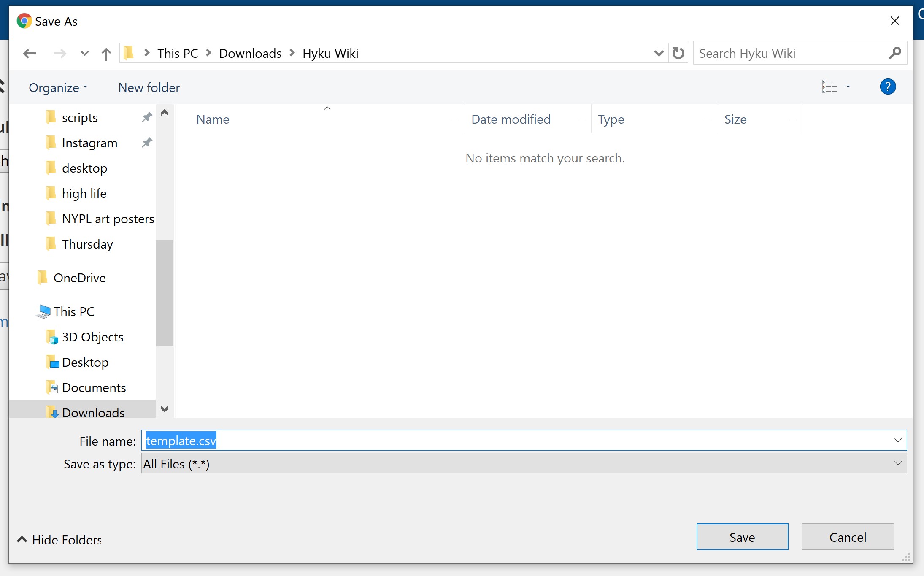Image resolution: width=924 pixels, height=576 pixels.
Task: Click the Back navigation arrow
Action: [x=30, y=54]
